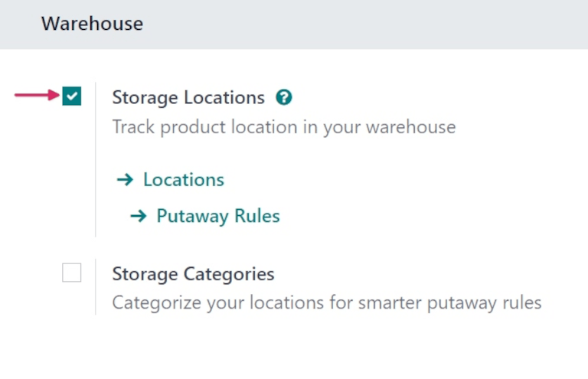Viewport: 588px width, 379px height.
Task: Click the Storage Categories setting title
Action: coord(193,274)
